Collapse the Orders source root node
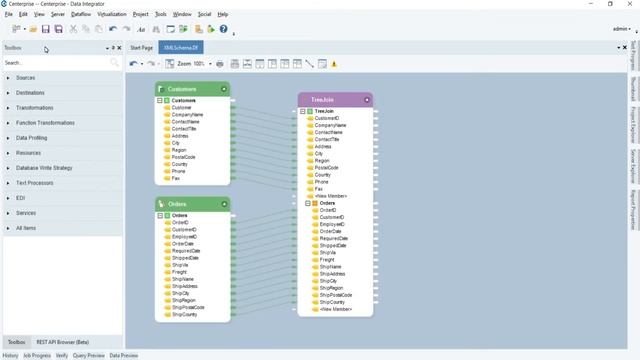The height and width of the screenshot is (360, 640). [160, 216]
